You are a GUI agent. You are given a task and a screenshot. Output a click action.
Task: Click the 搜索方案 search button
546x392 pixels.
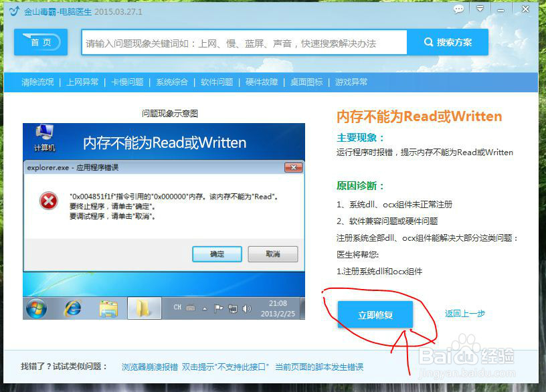tap(448, 42)
